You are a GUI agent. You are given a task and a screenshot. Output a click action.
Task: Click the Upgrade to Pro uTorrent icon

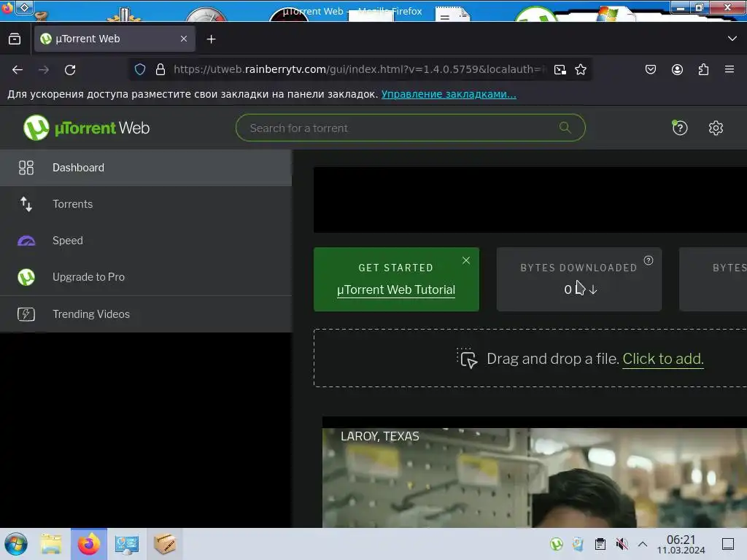pyautogui.click(x=26, y=277)
